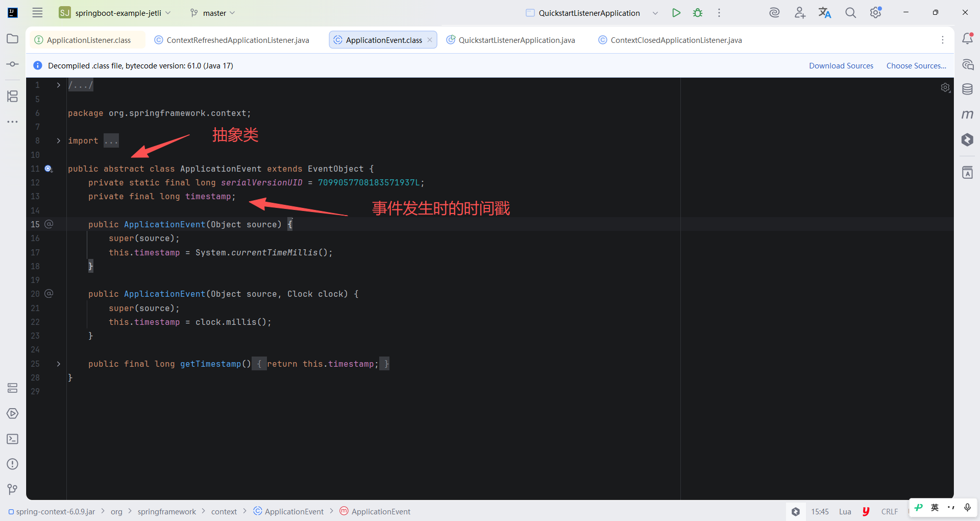Click the red Y status bar icon
980x521 pixels.
pyautogui.click(x=866, y=511)
